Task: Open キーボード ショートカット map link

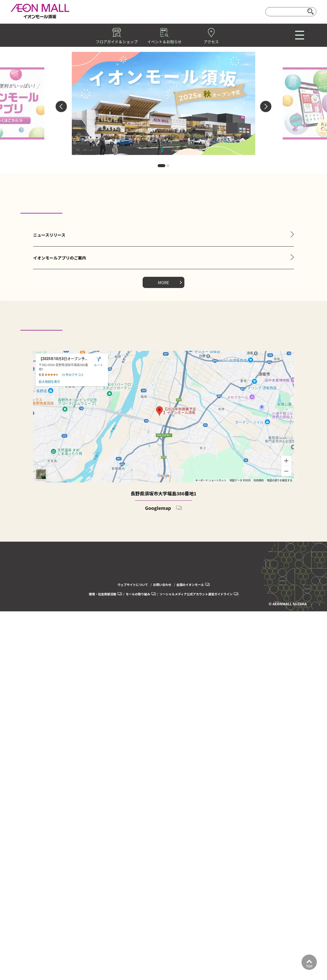Action: [211, 480]
